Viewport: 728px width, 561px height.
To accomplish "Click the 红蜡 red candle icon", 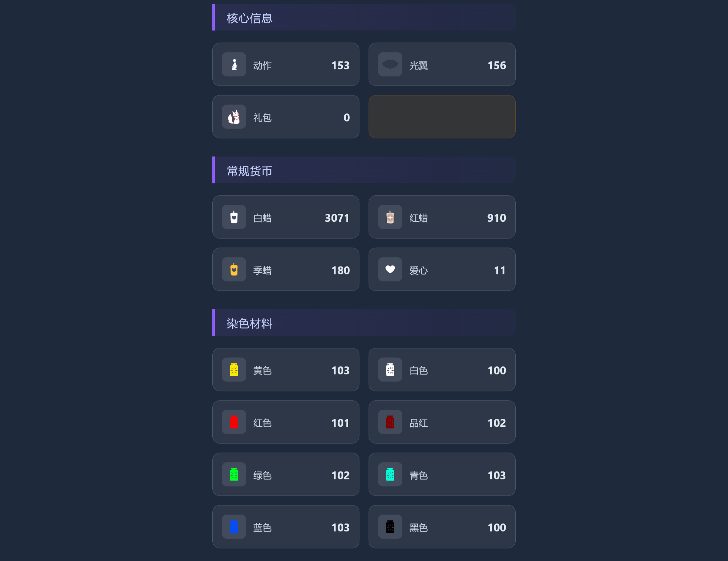I will click(390, 217).
